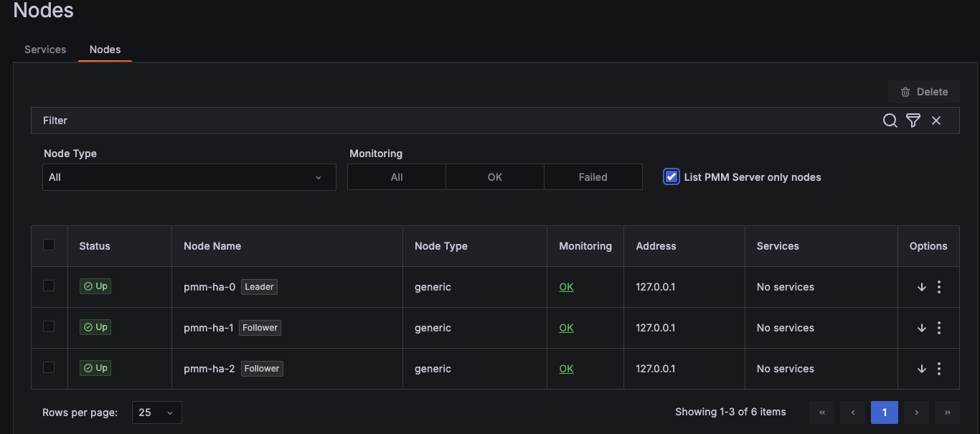Select all nodes via the header checkbox
The width and height of the screenshot is (980, 434).
tap(49, 245)
